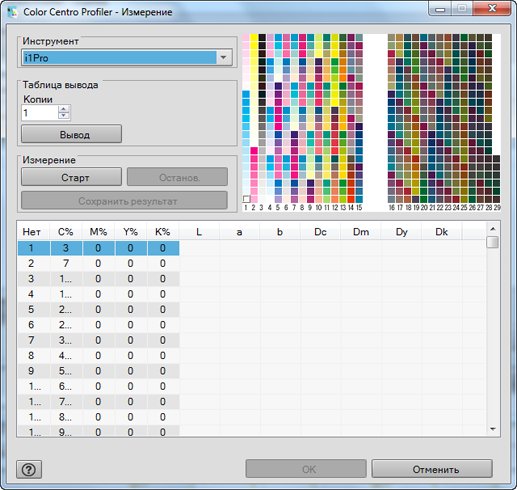Screen dimensions: 517x490
Task: Click the table scrollbar down arrow
Action: (493, 429)
